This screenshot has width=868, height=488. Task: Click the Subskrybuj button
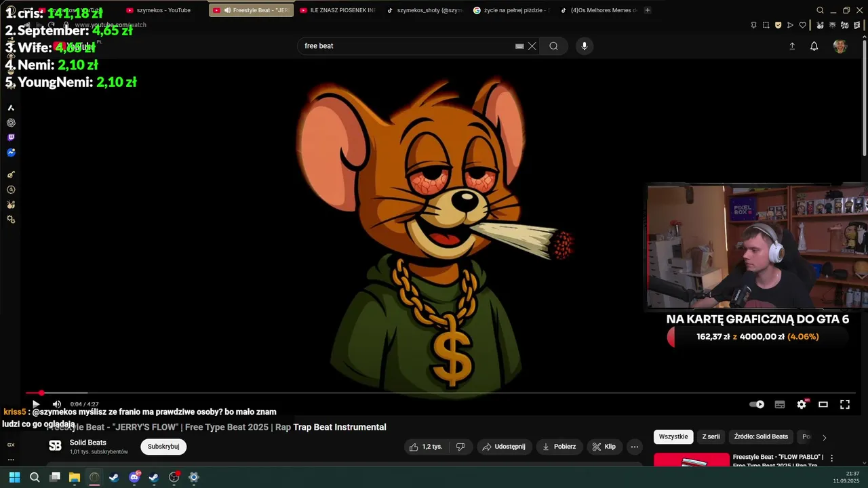point(163,447)
